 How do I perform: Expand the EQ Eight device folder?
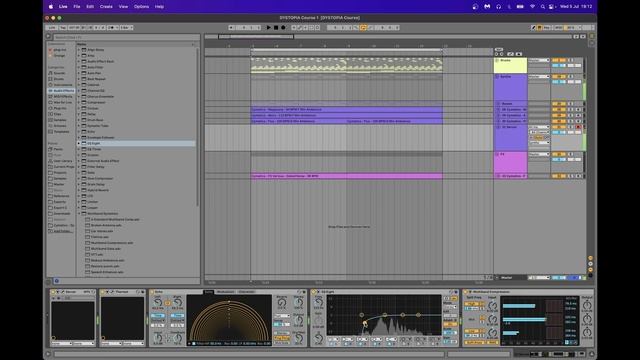pos(79,143)
